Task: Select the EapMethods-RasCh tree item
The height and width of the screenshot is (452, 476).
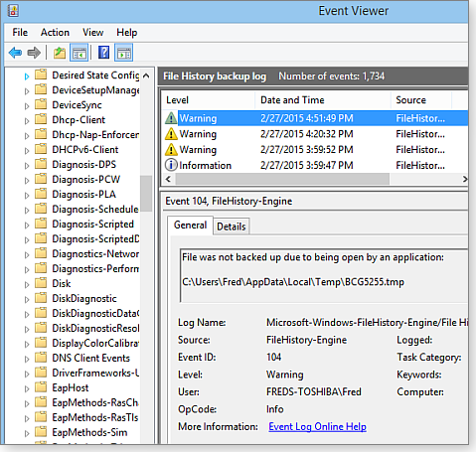Action: click(x=95, y=402)
